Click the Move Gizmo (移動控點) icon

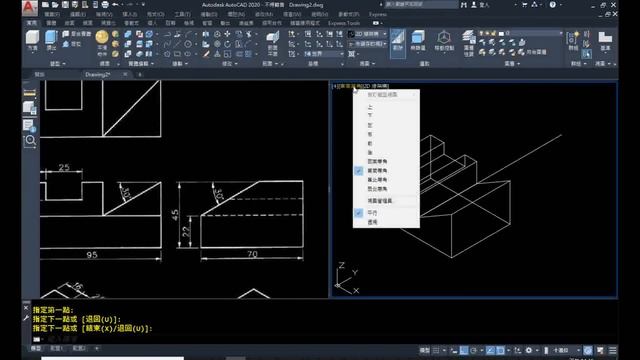(x=444, y=41)
